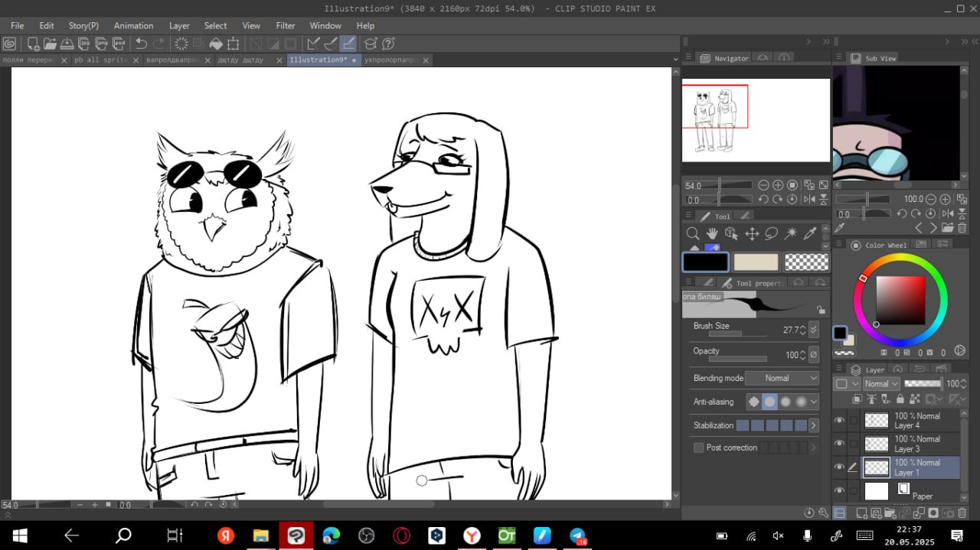The height and width of the screenshot is (550, 980).
Task: Click the Undo arrow in command bar
Action: pyautogui.click(x=142, y=44)
